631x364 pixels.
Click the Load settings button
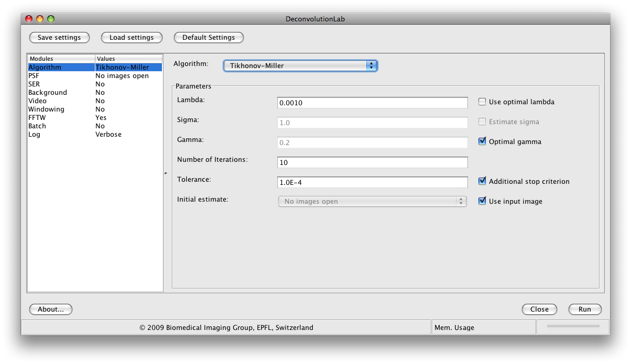[x=132, y=38]
